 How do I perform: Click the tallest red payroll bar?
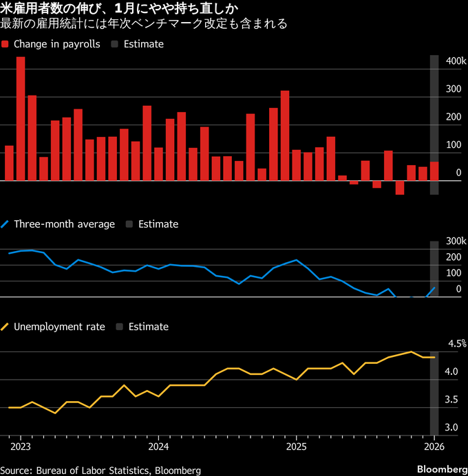point(21,118)
